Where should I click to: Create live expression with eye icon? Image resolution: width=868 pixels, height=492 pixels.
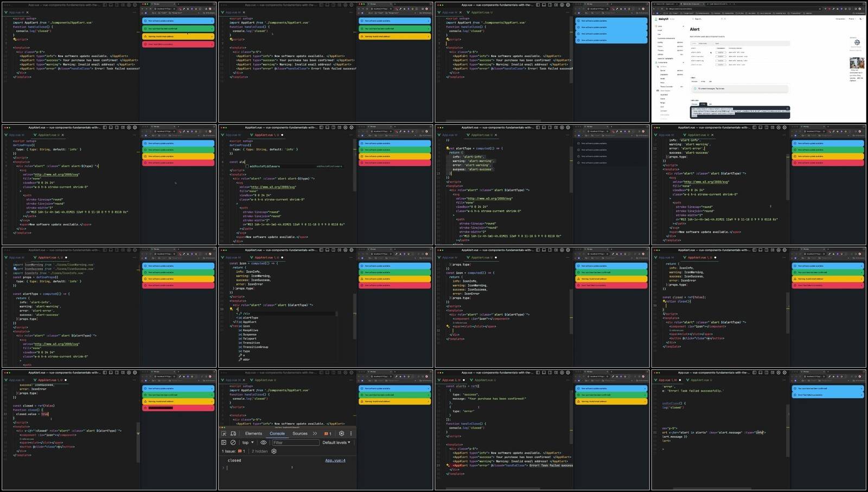tap(264, 443)
